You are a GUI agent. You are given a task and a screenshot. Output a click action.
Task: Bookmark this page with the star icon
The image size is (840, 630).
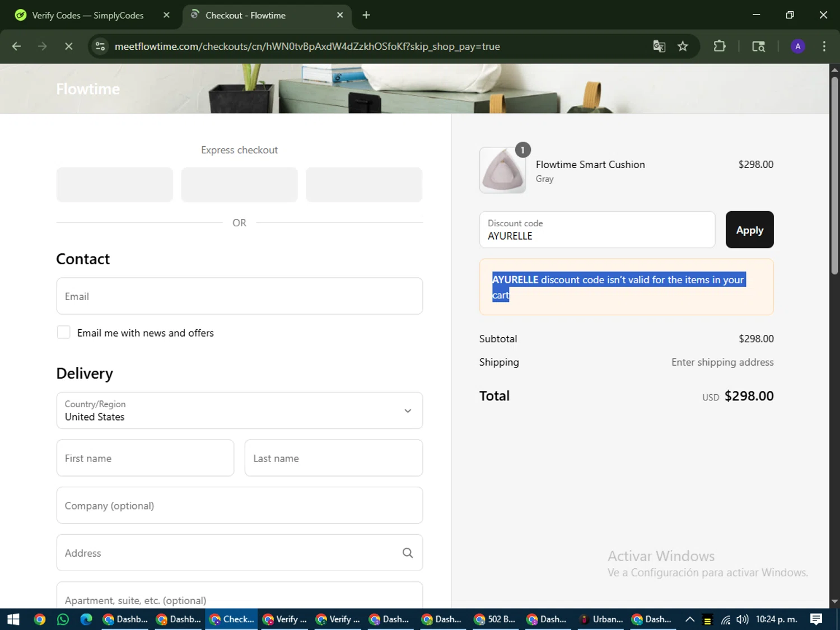(x=683, y=46)
